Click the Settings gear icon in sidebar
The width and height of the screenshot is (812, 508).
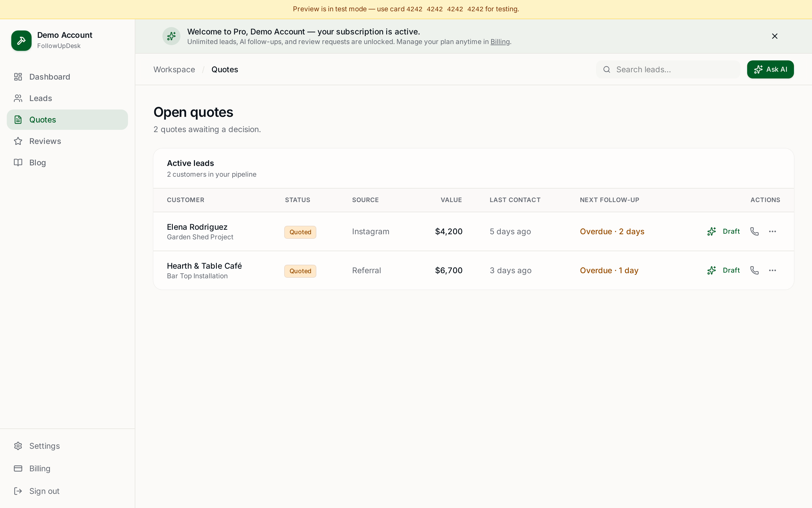[x=18, y=446]
